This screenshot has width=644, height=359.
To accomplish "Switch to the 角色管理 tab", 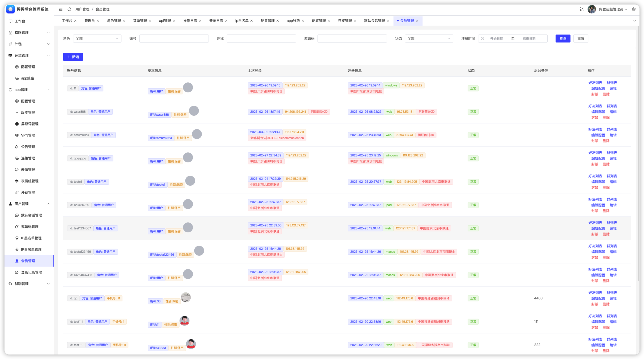I will point(114,21).
